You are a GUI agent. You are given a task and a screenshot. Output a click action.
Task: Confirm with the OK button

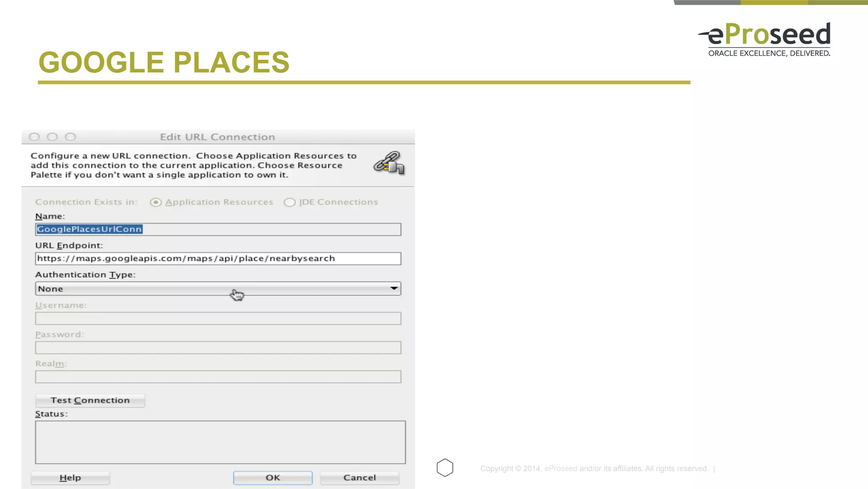(273, 478)
